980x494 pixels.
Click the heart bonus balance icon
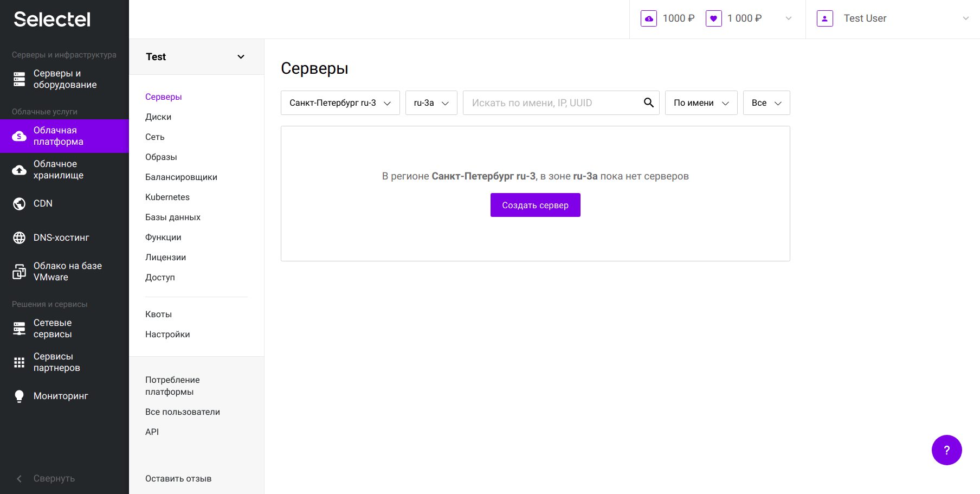coord(714,18)
